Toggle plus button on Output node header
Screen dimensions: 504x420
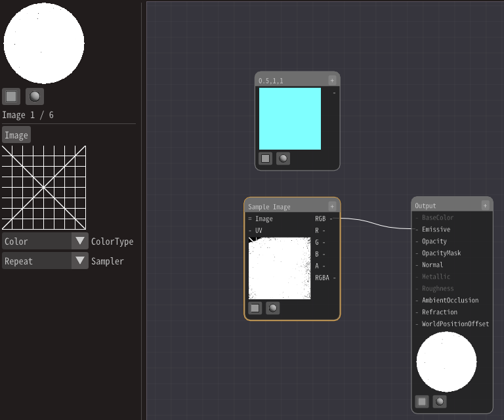click(485, 205)
